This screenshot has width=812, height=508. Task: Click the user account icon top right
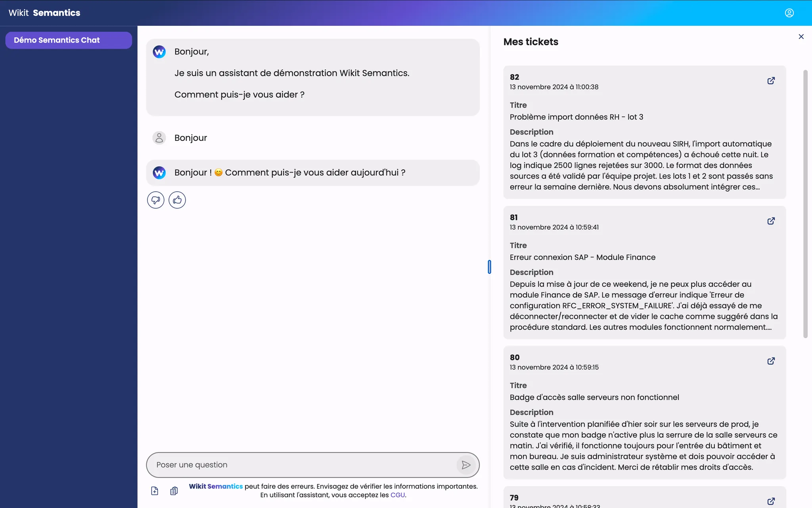(789, 13)
